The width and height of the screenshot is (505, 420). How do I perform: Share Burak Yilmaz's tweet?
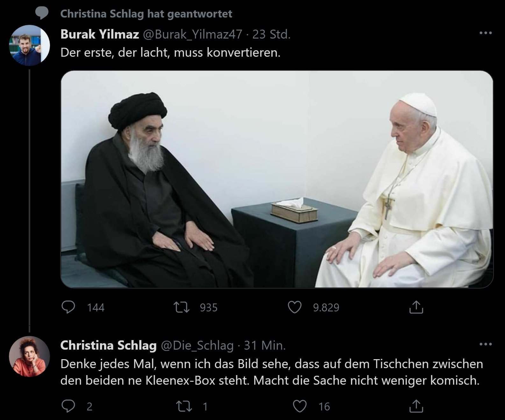click(416, 307)
